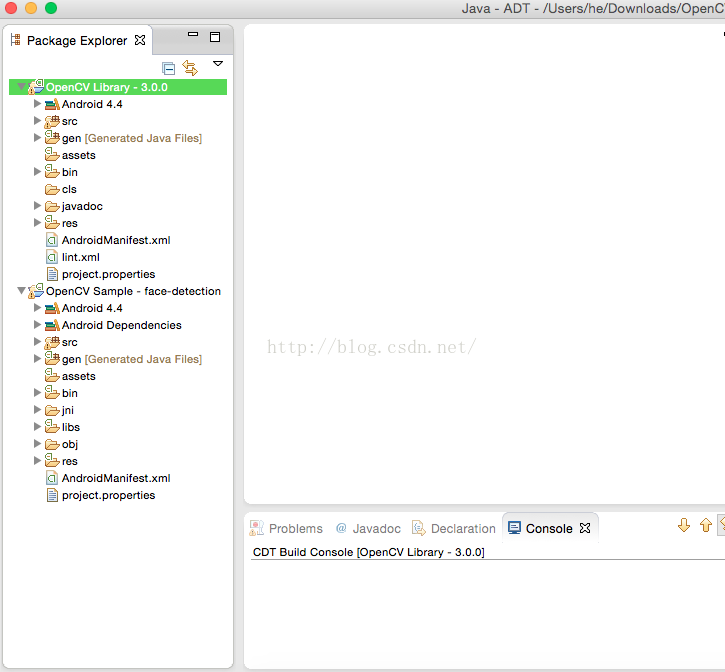Expand res folder under OpenCV Library
The width and height of the screenshot is (725, 672).
[x=37, y=222]
